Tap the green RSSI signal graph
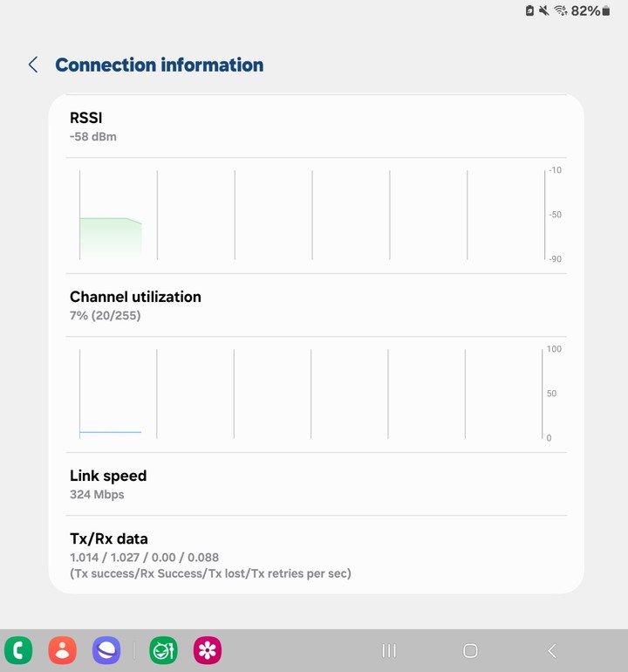The height and width of the screenshot is (672, 628). [111, 238]
